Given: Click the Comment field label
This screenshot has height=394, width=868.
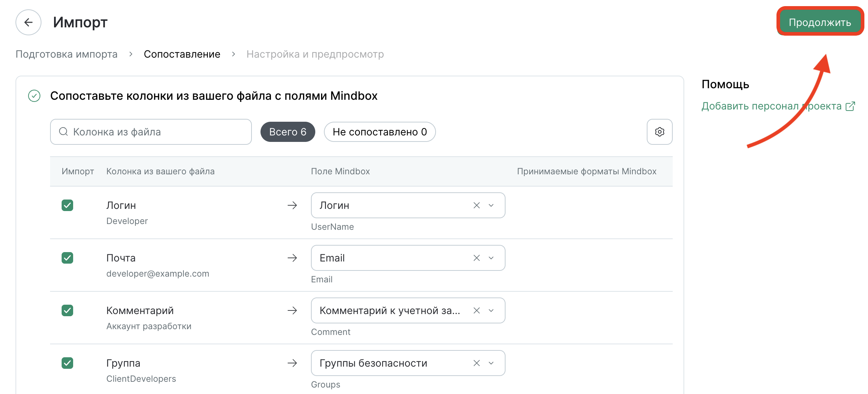Looking at the screenshot, I should (331, 332).
